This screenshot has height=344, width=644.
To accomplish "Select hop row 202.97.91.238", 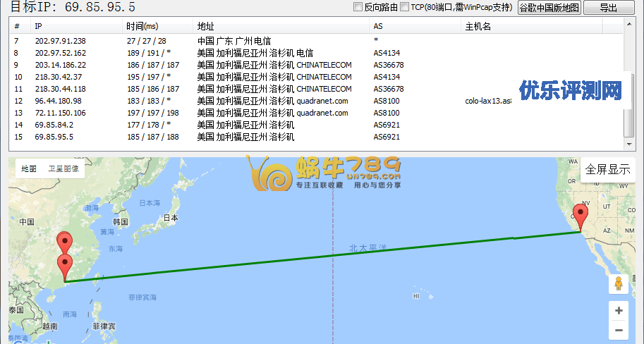I will click(316, 41).
